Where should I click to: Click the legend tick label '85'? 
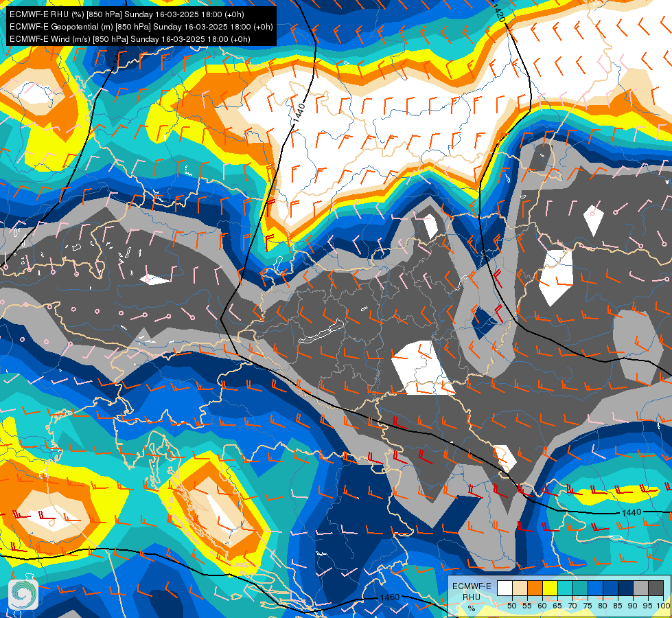point(618,606)
